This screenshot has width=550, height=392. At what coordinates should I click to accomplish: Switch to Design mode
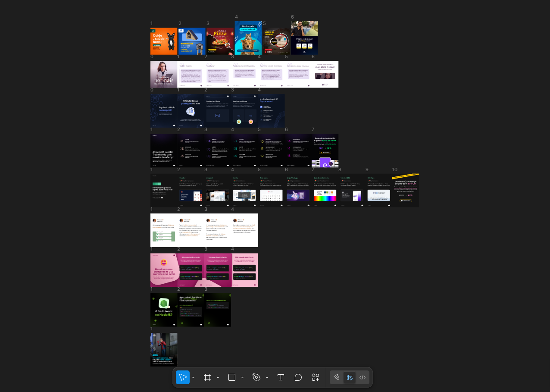click(x=350, y=377)
